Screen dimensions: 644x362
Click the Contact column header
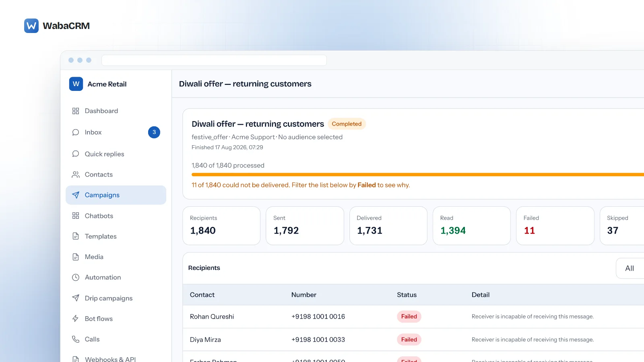[202, 295]
